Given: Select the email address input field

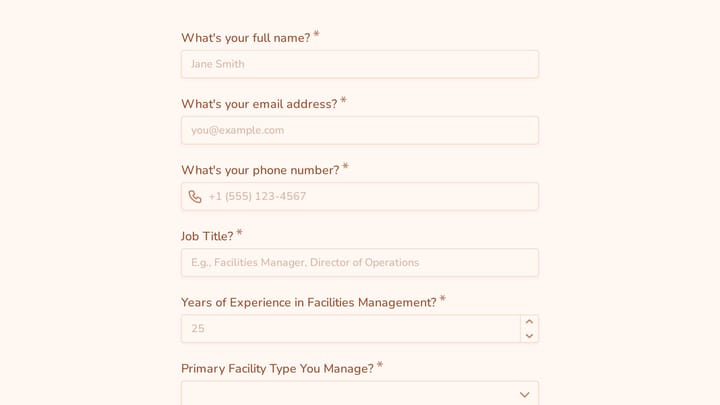Looking at the screenshot, I should [x=360, y=130].
